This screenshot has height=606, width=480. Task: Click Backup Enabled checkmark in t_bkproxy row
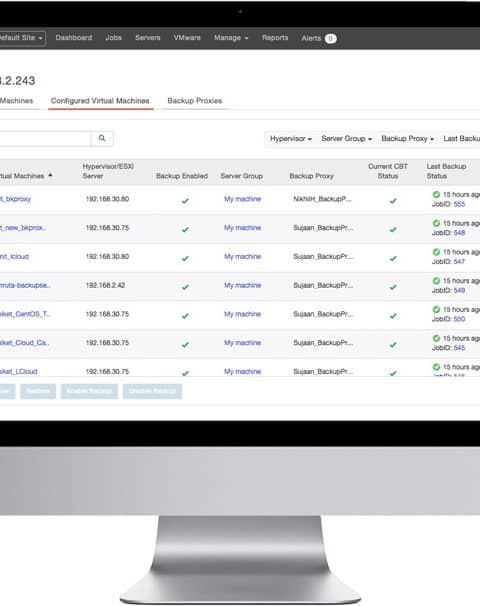point(186,201)
